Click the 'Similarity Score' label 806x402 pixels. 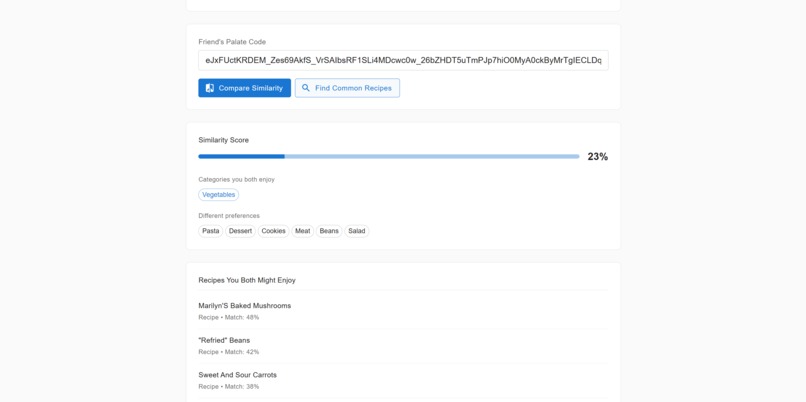click(224, 140)
